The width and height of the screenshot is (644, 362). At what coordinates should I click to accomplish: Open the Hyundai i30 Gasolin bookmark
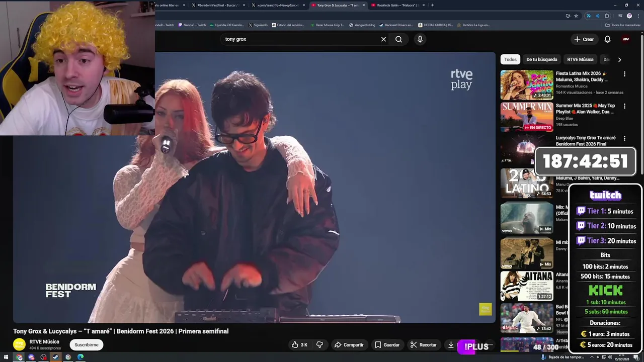click(x=227, y=25)
